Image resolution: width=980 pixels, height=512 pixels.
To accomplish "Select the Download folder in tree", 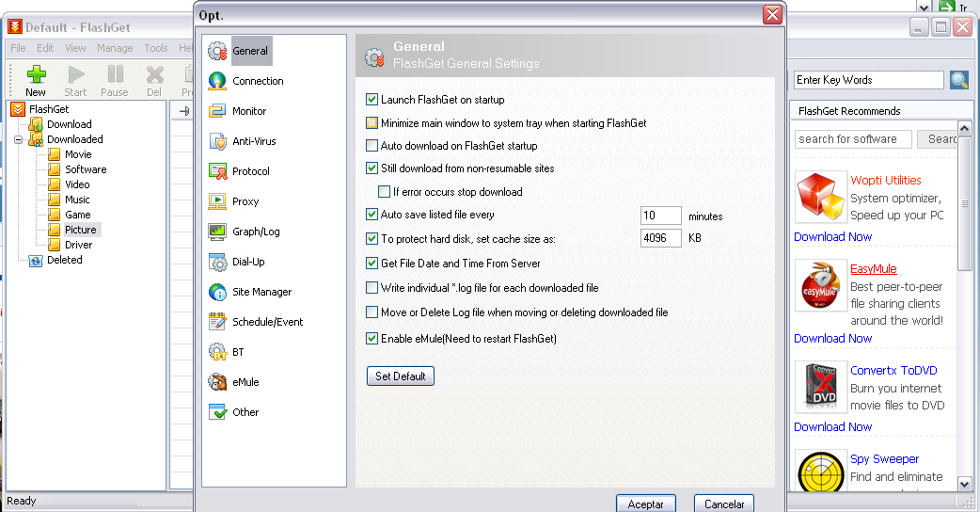I will (x=70, y=124).
